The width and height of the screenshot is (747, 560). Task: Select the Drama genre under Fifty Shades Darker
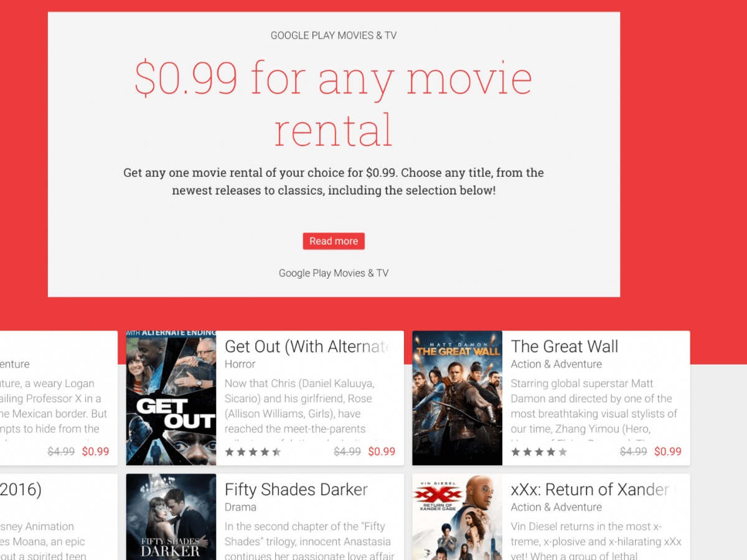coord(240,507)
